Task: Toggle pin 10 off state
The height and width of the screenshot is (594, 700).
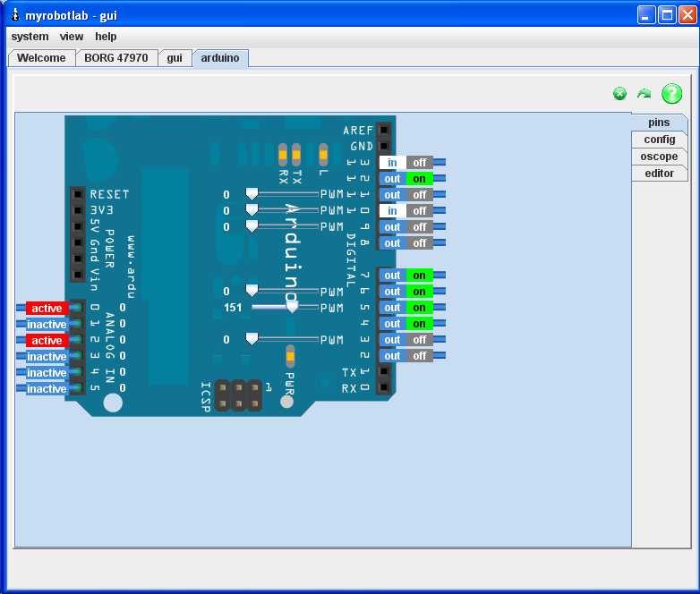Action: [x=420, y=210]
